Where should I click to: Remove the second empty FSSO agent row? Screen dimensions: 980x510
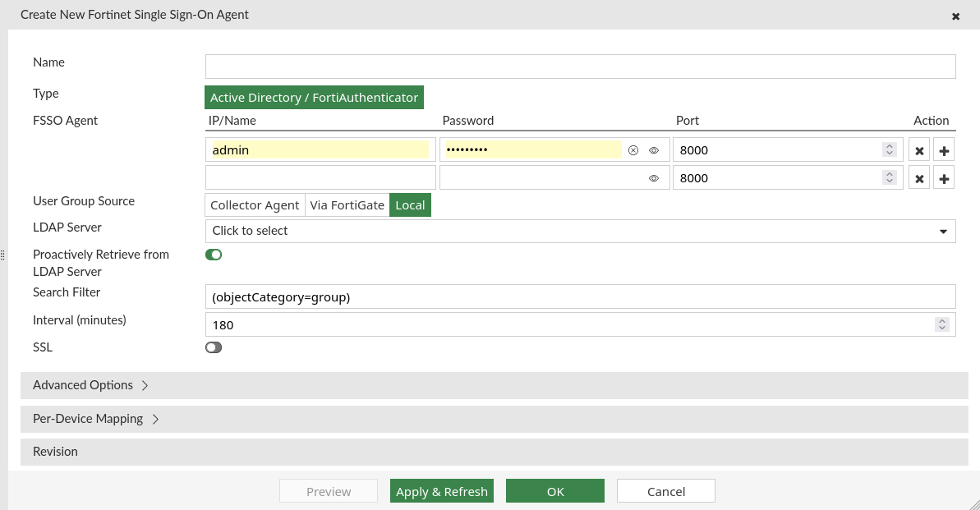point(919,178)
